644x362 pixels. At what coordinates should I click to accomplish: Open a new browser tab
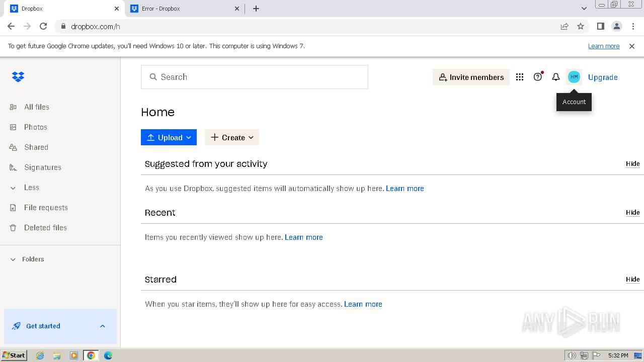pos(256,9)
